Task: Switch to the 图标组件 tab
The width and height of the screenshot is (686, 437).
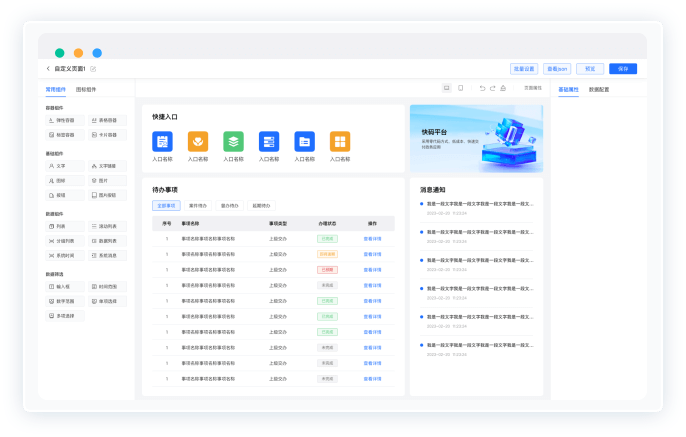Action: (x=86, y=90)
